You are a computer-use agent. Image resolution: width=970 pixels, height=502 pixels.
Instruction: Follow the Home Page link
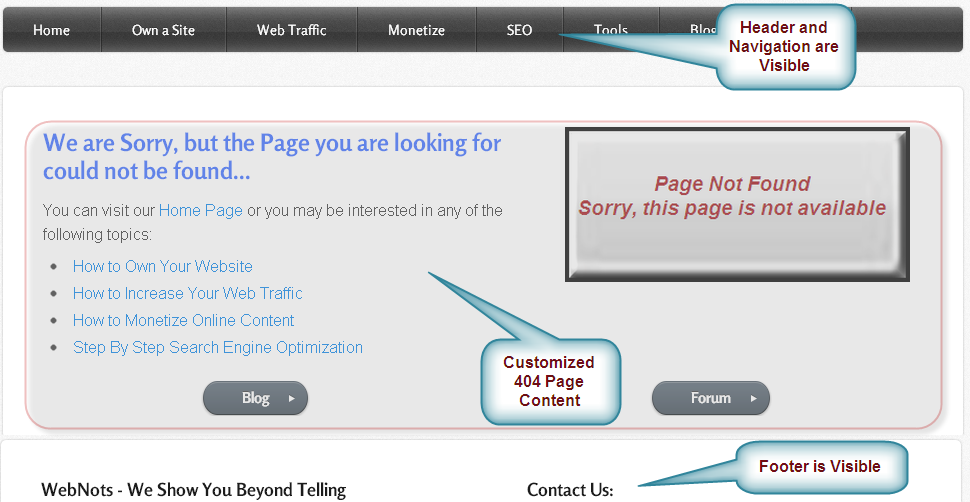(200, 210)
